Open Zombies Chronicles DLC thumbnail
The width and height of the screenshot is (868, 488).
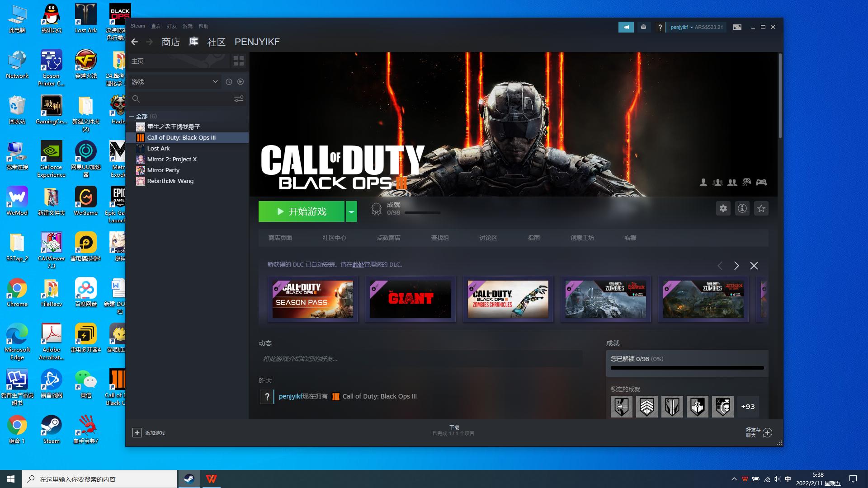[x=508, y=299]
